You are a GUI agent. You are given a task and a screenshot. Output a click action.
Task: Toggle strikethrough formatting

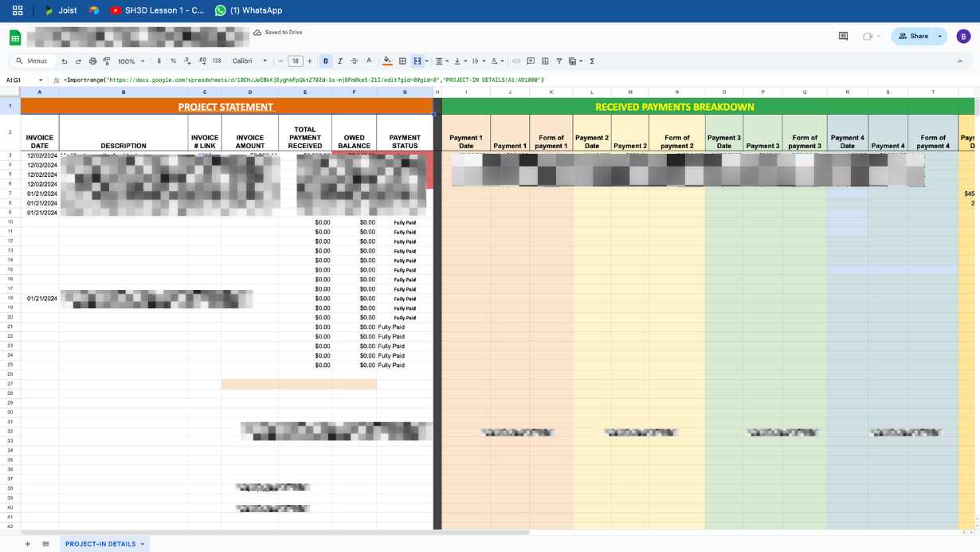(x=355, y=61)
